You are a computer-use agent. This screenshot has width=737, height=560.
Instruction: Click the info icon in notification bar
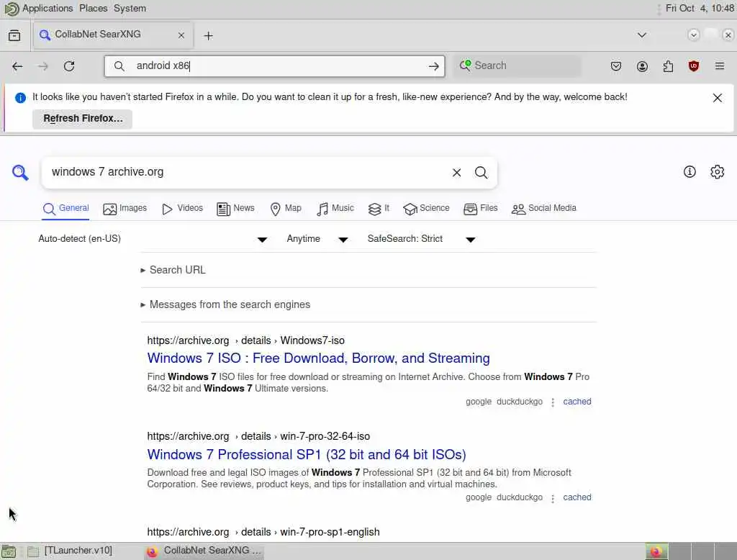click(20, 98)
